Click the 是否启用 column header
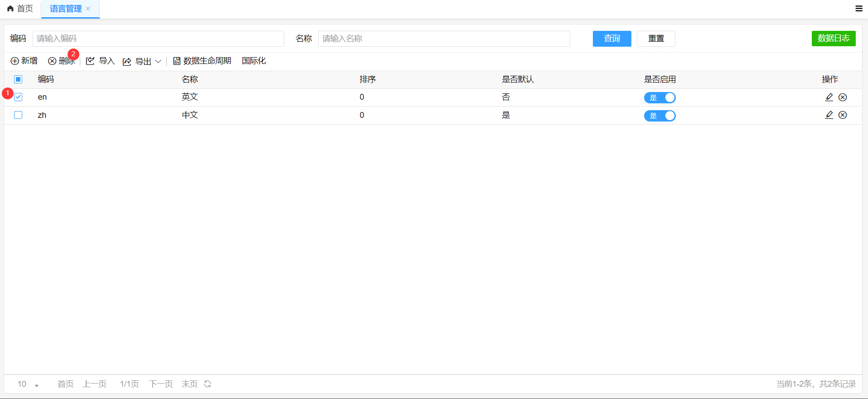The height and width of the screenshot is (399, 868). coord(660,79)
